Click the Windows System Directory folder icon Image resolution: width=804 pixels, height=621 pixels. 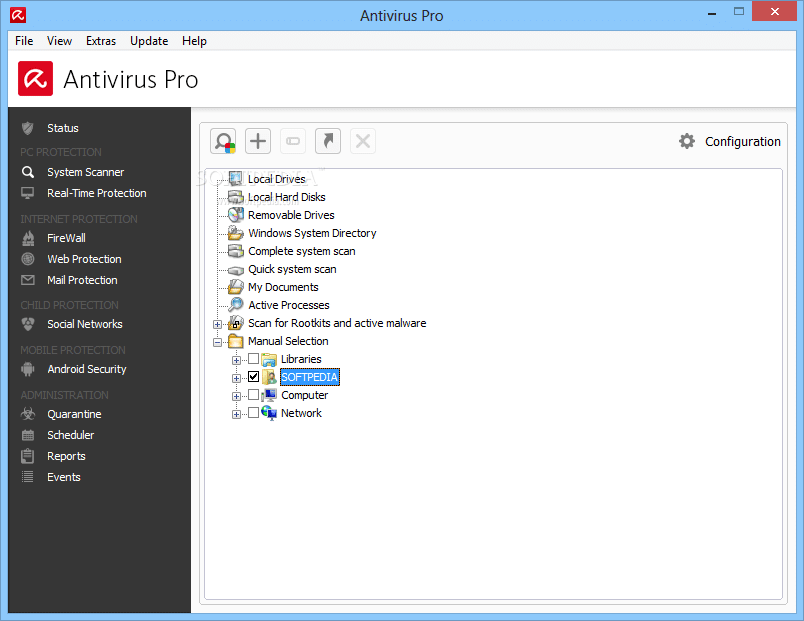click(235, 233)
